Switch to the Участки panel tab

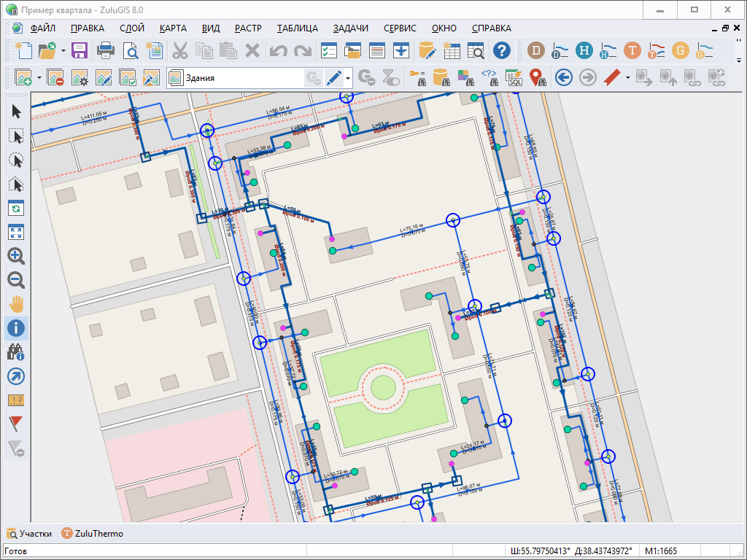coord(29,534)
